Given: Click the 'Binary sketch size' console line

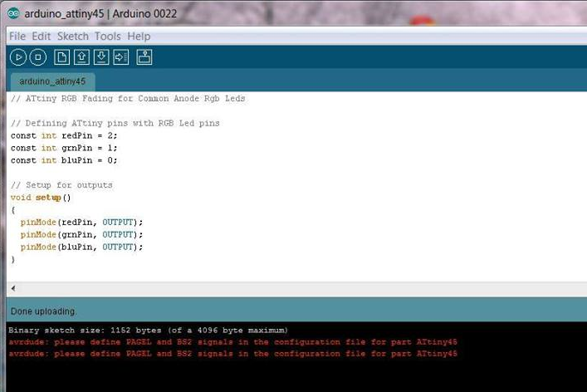Looking at the screenshot, I should [149, 331].
